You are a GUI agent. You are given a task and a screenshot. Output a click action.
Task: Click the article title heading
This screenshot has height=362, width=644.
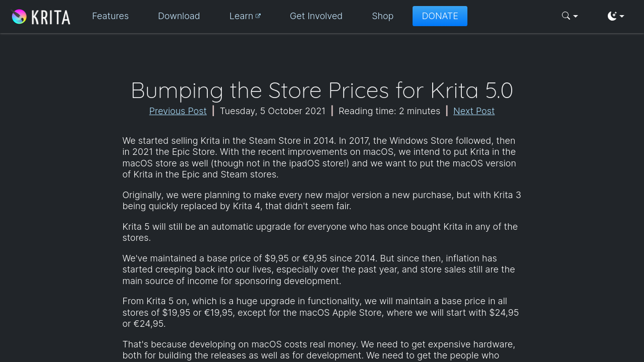tap(322, 90)
